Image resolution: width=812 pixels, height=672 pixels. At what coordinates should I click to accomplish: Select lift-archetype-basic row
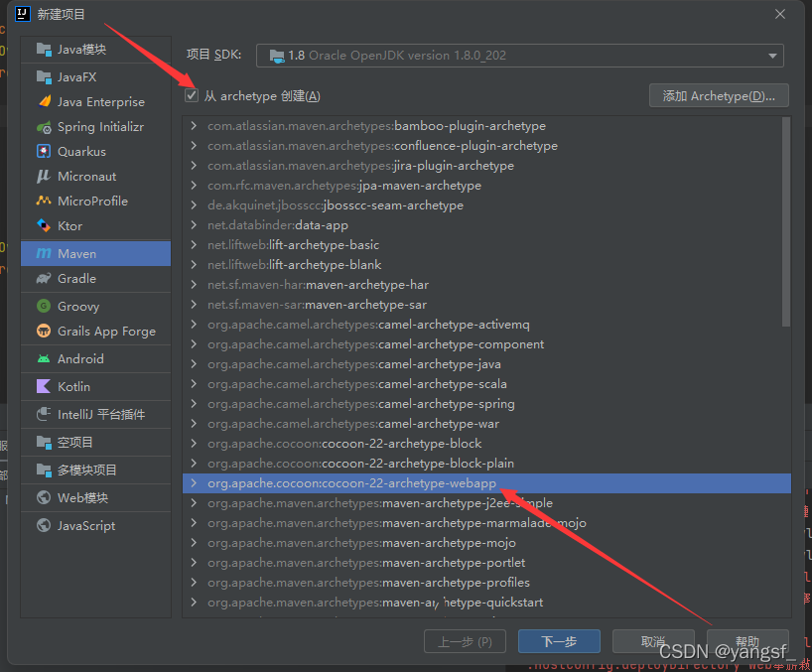[x=486, y=245]
